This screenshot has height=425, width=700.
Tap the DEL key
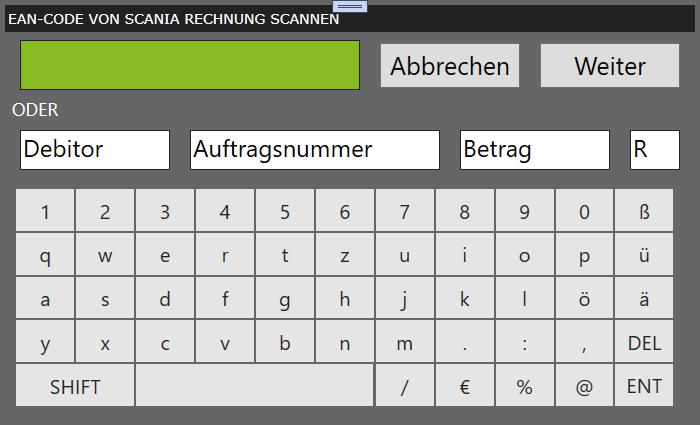tap(644, 342)
